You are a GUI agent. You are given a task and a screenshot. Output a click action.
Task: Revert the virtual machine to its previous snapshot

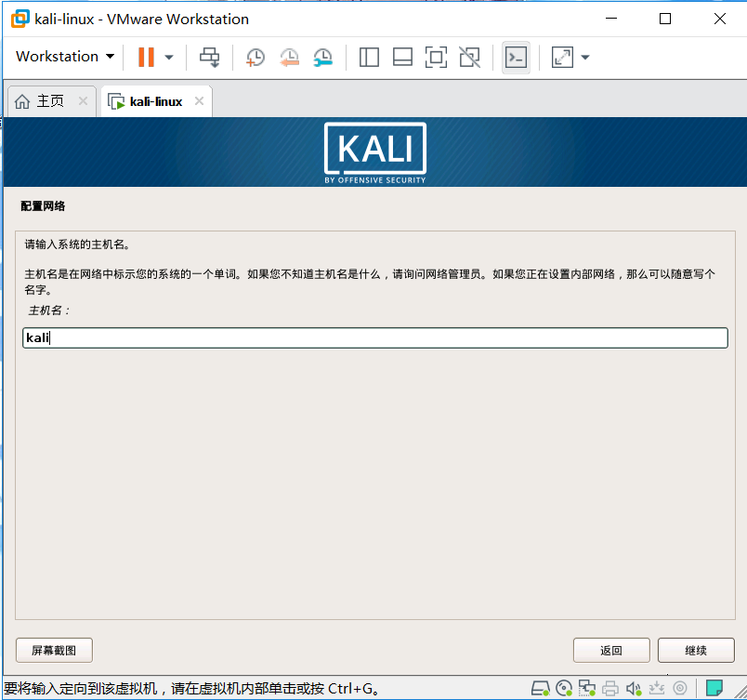coord(289,58)
